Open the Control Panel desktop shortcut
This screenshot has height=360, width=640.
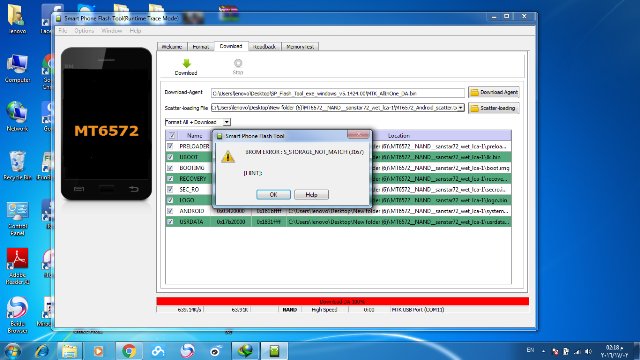point(17,219)
